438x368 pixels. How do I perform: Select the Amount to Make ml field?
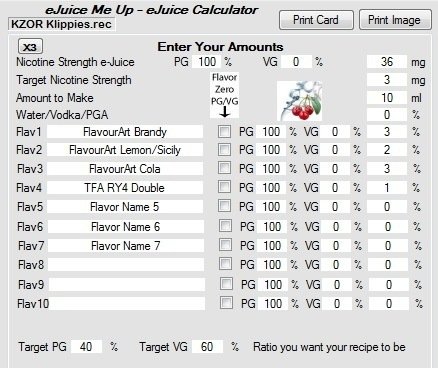click(387, 98)
